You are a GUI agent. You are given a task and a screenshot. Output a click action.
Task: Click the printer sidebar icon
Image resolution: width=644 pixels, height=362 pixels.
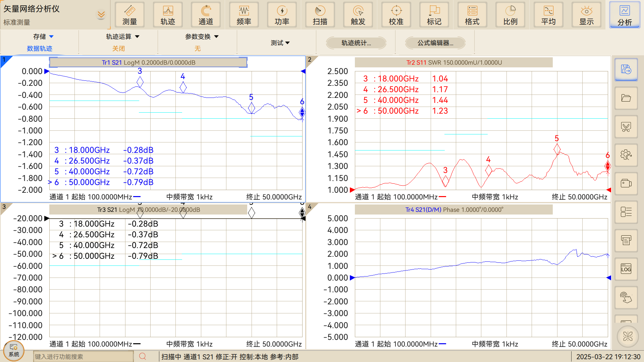coord(626,241)
